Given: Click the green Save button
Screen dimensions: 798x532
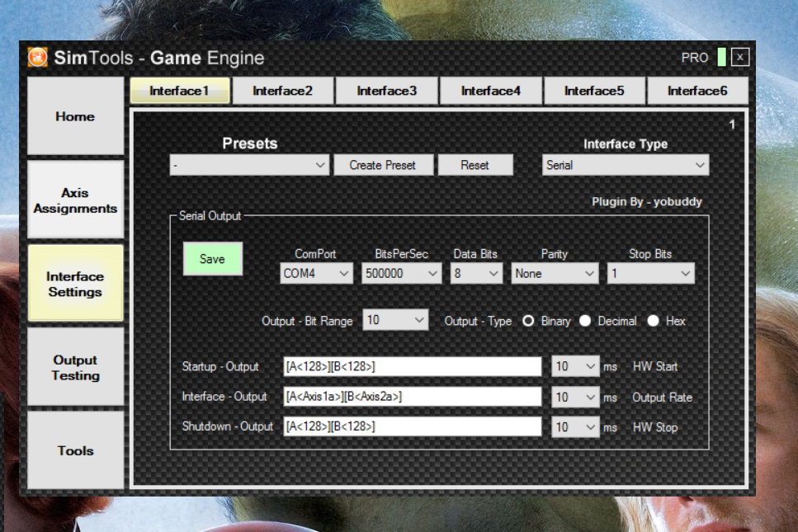Looking at the screenshot, I should [x=212, y=259].
